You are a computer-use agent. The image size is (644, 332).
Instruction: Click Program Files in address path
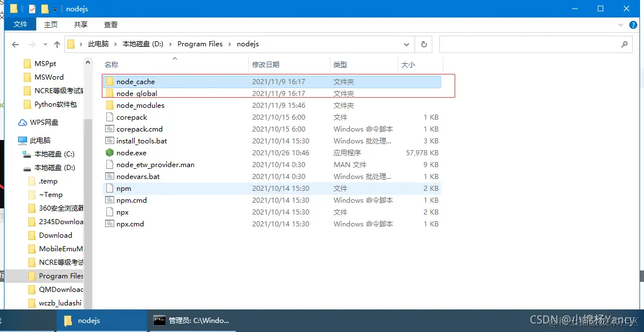pos(200,44)
